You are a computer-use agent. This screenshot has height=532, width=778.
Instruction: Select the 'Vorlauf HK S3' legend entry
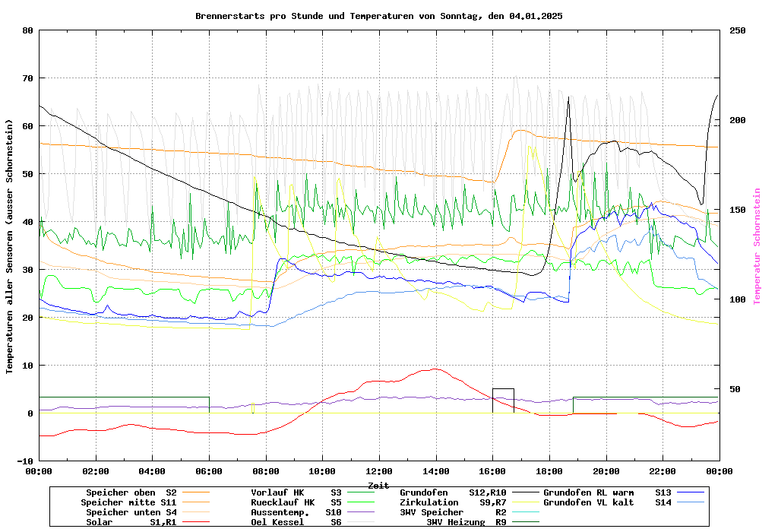pos(296,492)
